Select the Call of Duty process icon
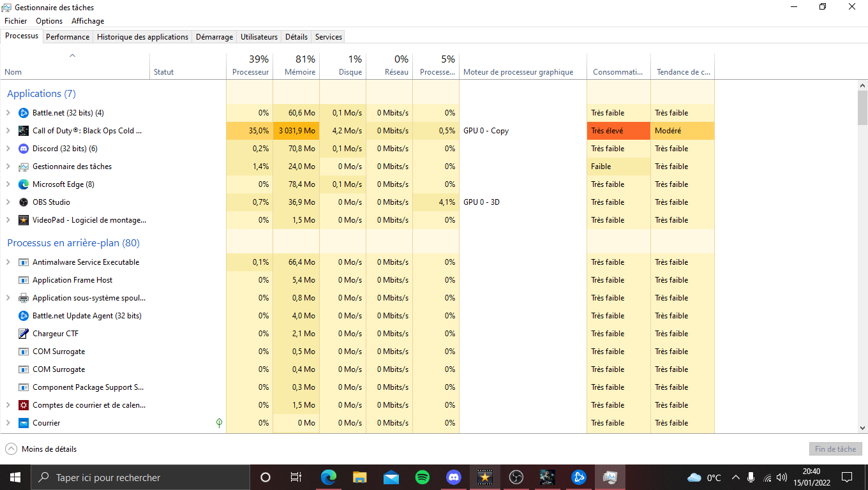Image resolution: width=868 pixels, height=490 pixels. (x=24, y=131)
